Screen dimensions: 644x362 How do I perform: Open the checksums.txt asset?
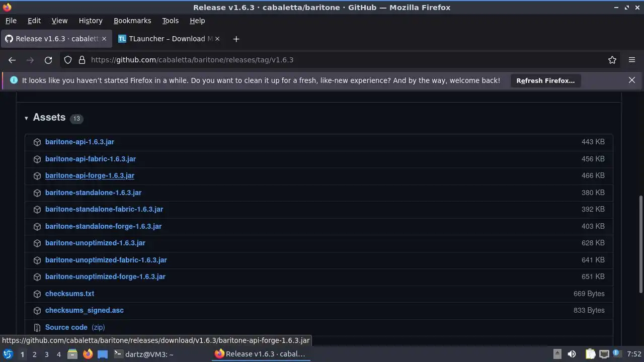[x=69, y=294]
